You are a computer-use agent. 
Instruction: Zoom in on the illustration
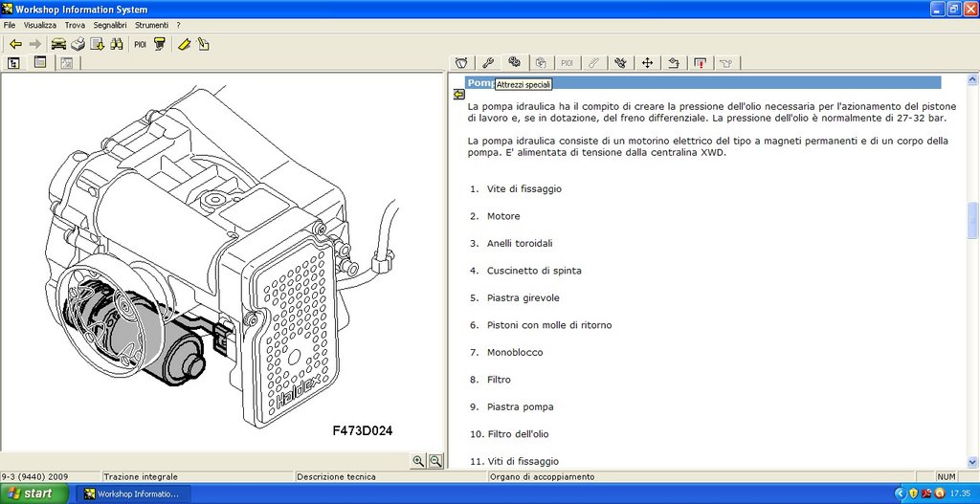pos(418,461)
